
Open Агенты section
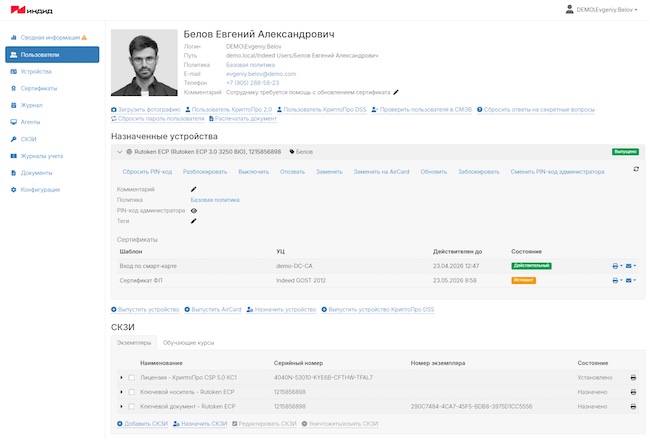pyautogui.click(x=30, y=122)
